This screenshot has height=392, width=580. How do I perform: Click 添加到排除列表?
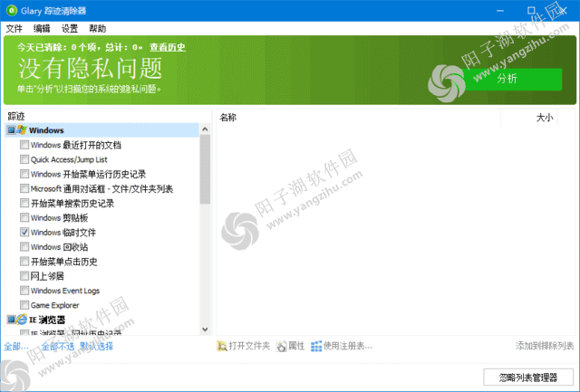point(545,346)
